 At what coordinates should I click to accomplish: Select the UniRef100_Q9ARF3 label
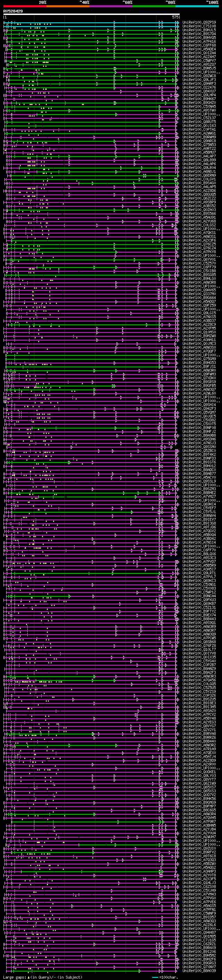click(199, 84)
